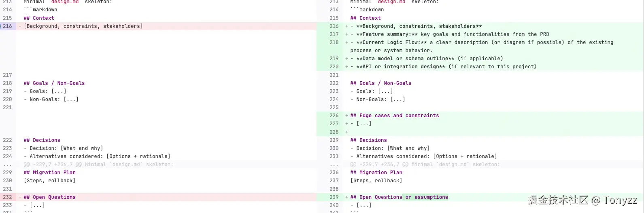Select added line '**API or integration design**'
Viewport: 644px width, 213px height.
pos(443,67)
